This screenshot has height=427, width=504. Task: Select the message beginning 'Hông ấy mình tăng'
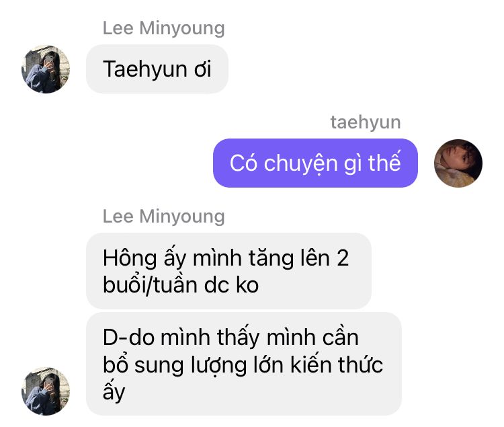pyautogui.click(x=228, y=271)
